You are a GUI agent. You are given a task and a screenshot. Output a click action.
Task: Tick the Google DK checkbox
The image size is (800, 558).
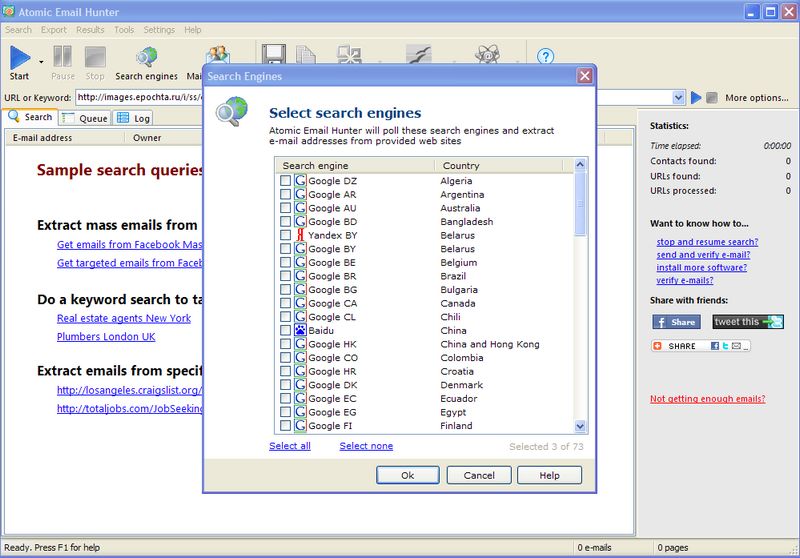[x=285, y=385]
